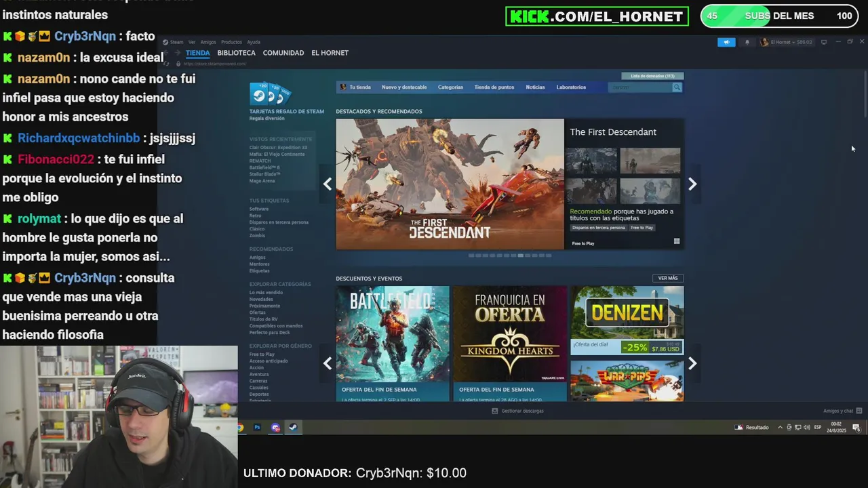Open Photoshop from the Windows taskbar
This screenshot has height=488, width=868.
tap(257, 428)
